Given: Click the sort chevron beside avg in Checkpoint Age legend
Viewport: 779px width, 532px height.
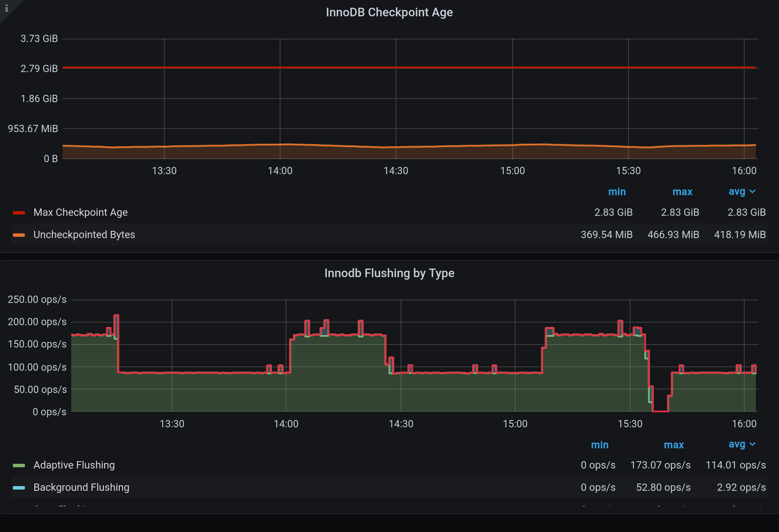Looking at the screenshot, I should point(752,192).
